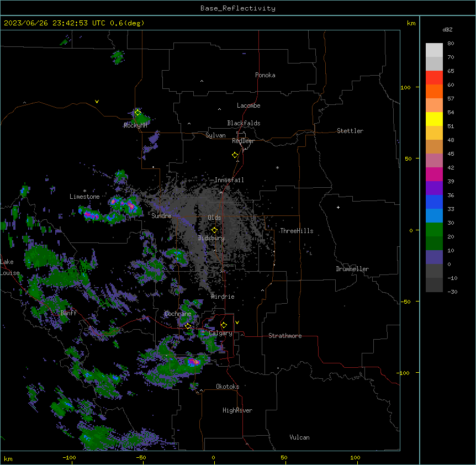Click the Banff label
This screenshot has width=476, height=465.
68,313
